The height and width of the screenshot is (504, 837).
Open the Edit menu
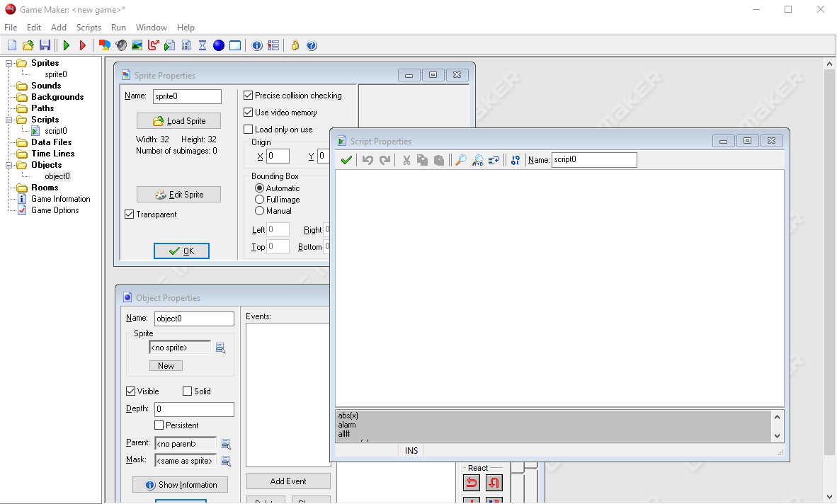pos(33,27)
